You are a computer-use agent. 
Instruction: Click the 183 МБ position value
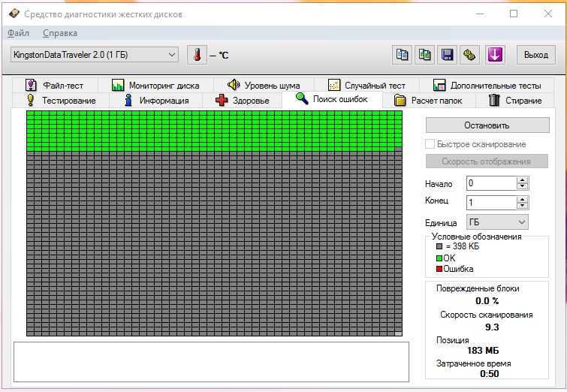point(483,351)
